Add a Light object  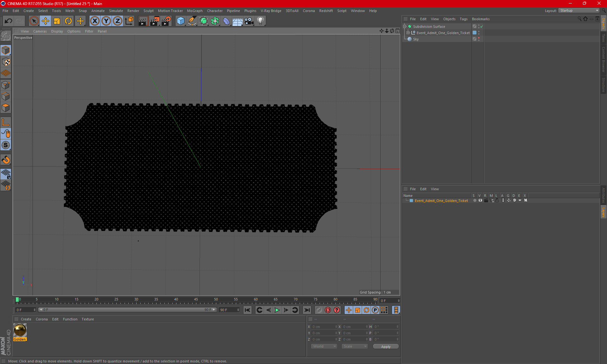[x=261, y=21]
